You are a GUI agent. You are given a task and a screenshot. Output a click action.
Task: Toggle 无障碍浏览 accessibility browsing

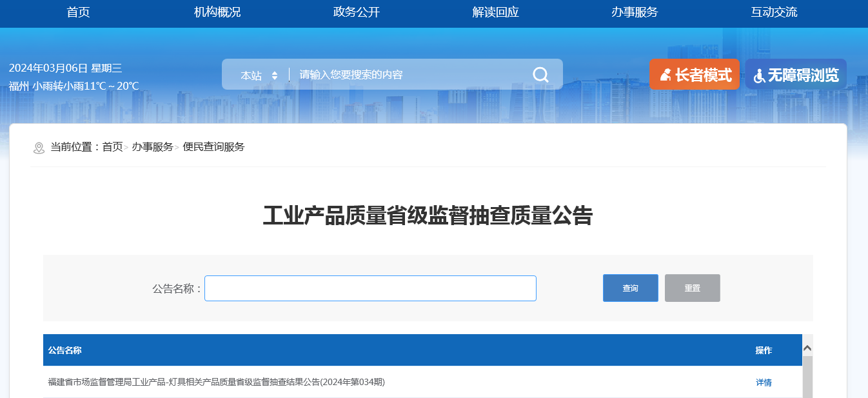796,75
